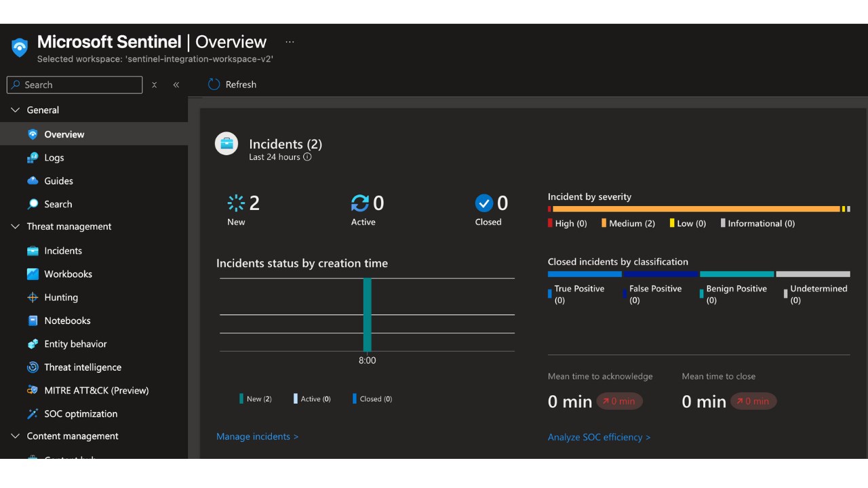The image size is (868, 488).
Task: Click the sidebar Search input field
Action: click(75, 85)
